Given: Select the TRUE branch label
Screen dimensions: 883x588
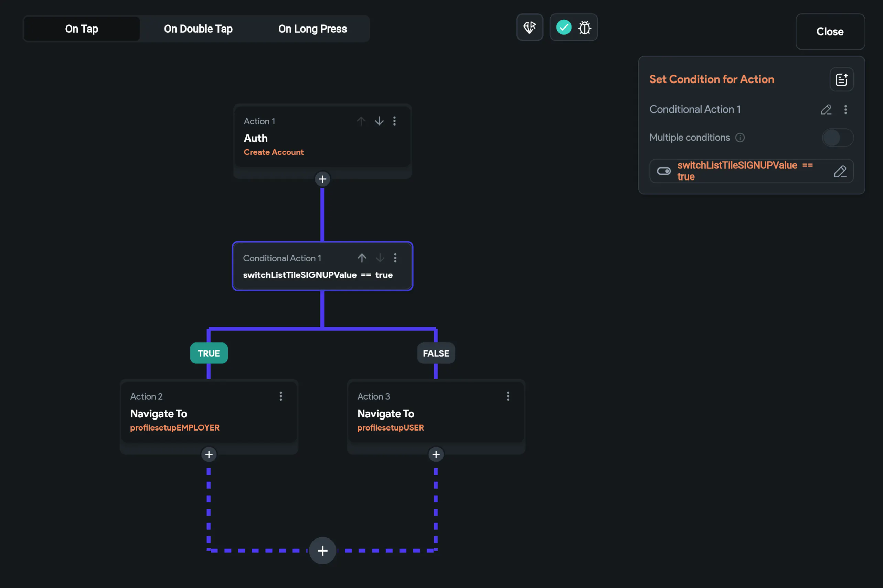Looking at the screenshot, I should pos(209,353).
